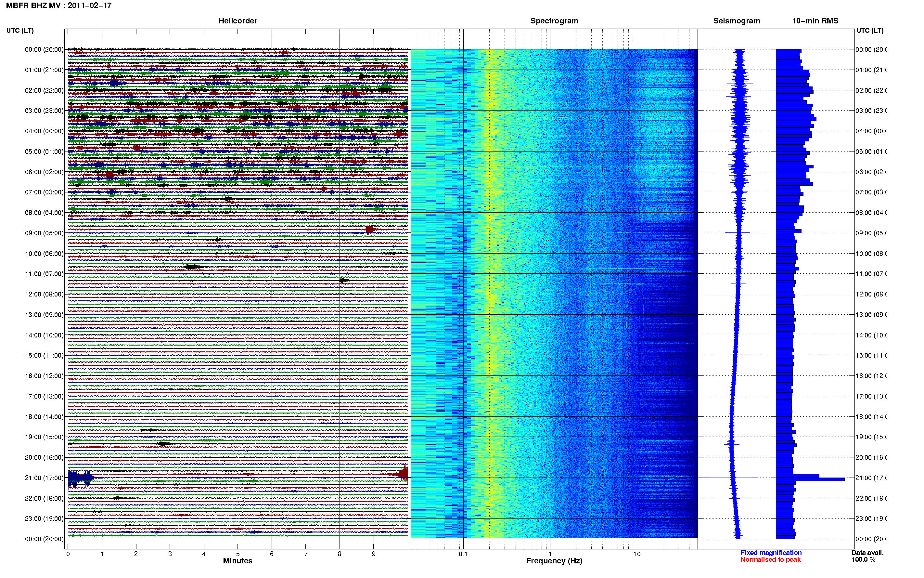This screenshot has height=578, width=924.
Task: Select the '15:00 (11:00)' time label
Action: [x=44, y=356]
